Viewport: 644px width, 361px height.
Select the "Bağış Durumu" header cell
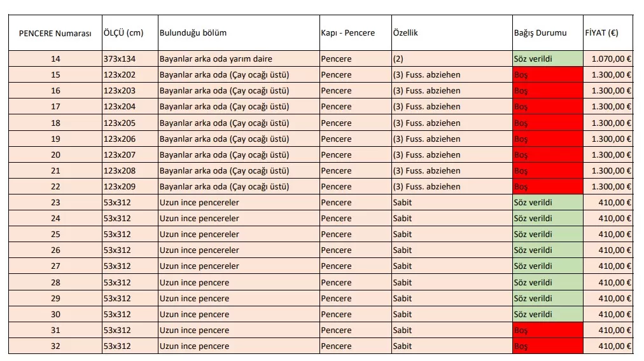540,33
